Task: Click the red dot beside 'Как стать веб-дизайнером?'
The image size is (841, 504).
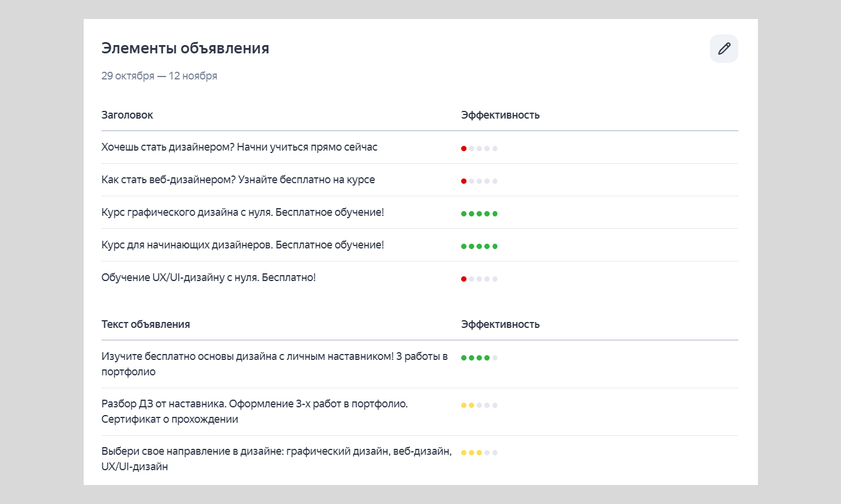Action: pyautogui.click(x=464, y=181)
